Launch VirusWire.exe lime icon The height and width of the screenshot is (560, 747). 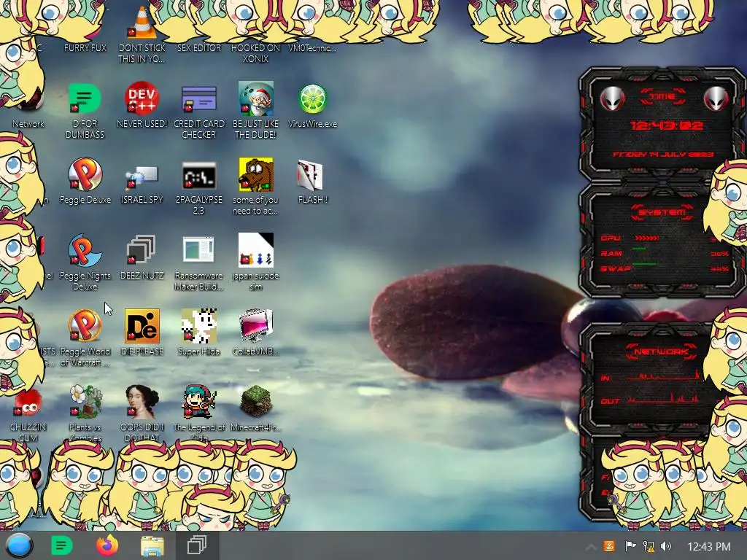(312, 99)
